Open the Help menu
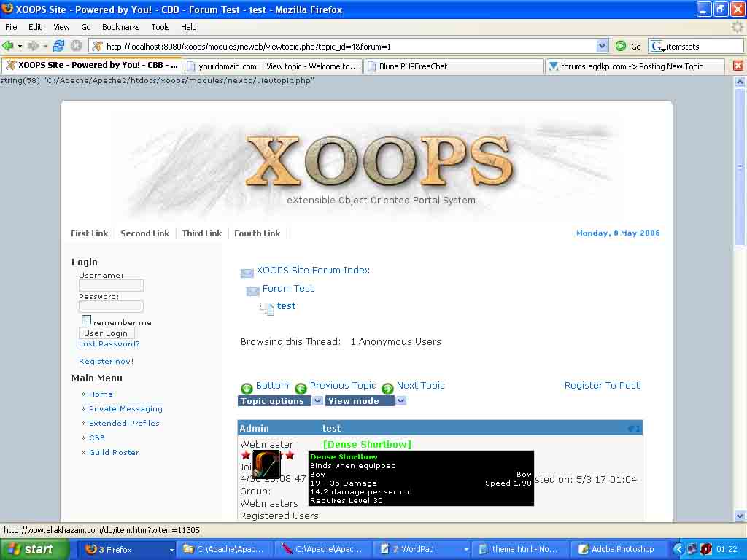The image size is (747, 560). pos(188,27)
